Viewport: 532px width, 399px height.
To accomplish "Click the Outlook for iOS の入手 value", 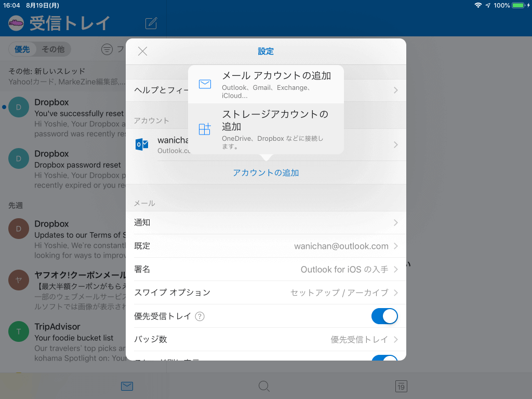I will point(344,270).
